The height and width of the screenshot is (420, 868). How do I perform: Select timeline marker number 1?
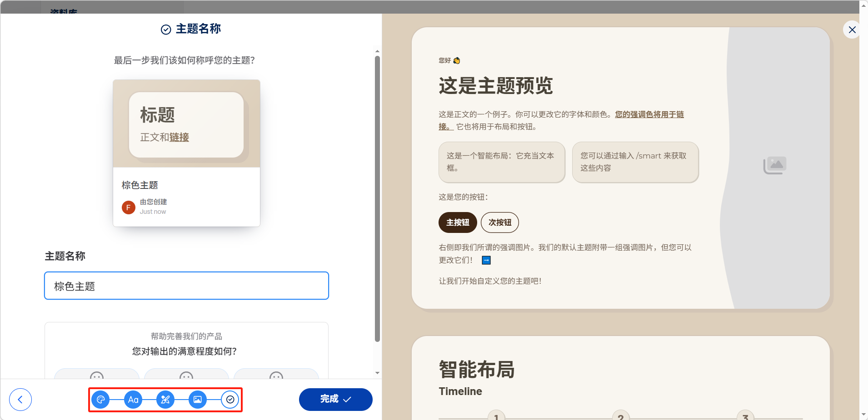click(x=496, y=416)
